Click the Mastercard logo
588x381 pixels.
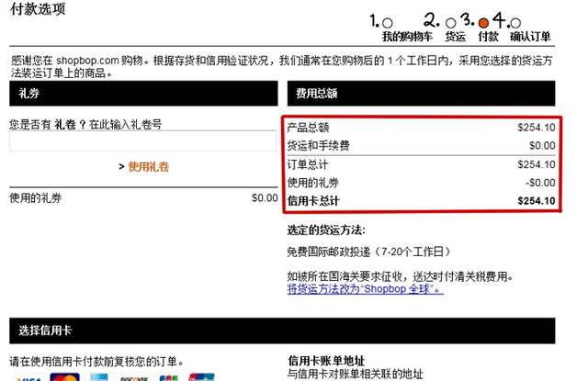[64, 377]
